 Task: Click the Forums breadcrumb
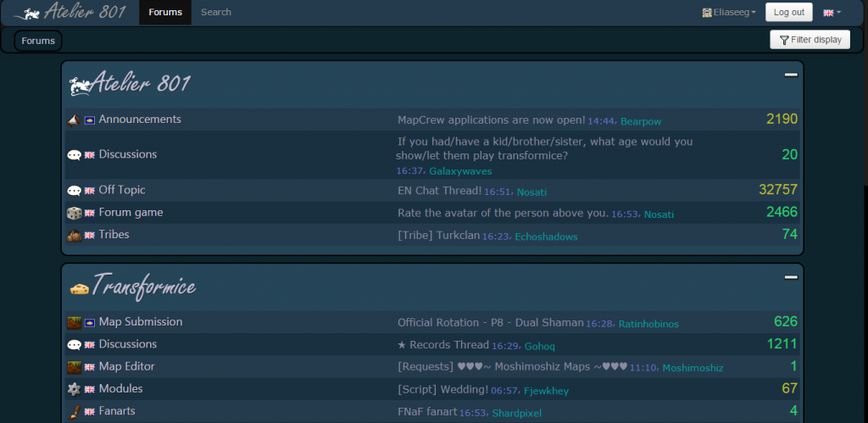(x=38, y=41)
